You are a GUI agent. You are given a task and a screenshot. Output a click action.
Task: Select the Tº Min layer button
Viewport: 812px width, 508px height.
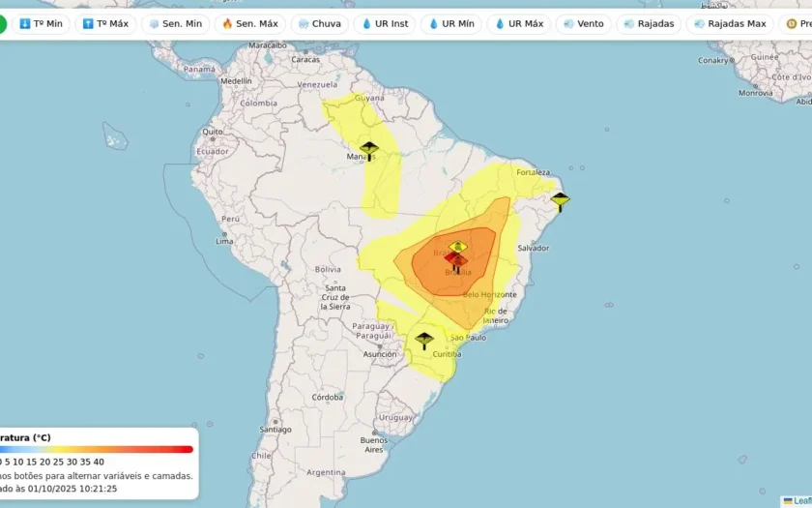41,23
